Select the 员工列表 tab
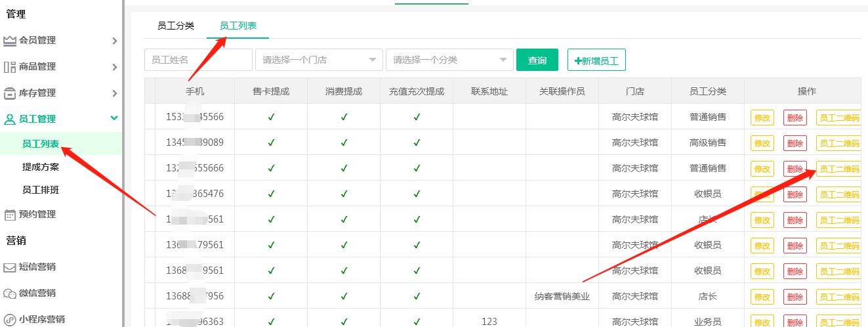Viewport: 868px width, 327px height. tap(238, 26)
